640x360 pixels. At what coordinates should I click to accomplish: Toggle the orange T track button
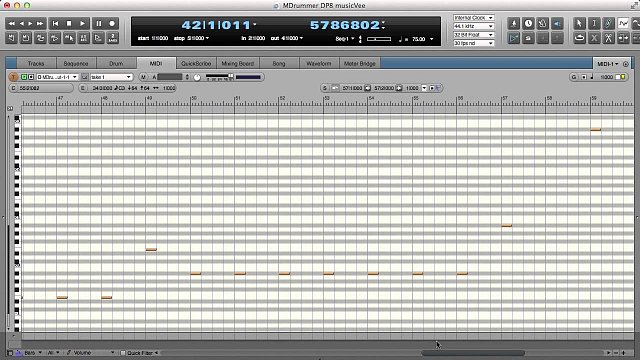tap(13, 77)
